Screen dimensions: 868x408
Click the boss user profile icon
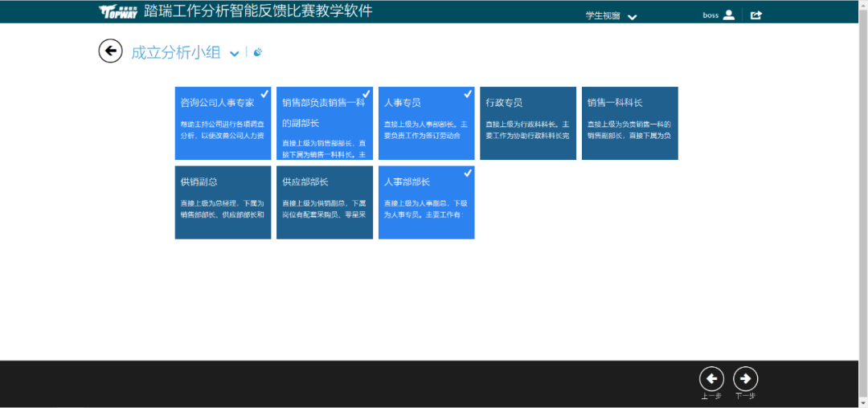coord(729,14)
